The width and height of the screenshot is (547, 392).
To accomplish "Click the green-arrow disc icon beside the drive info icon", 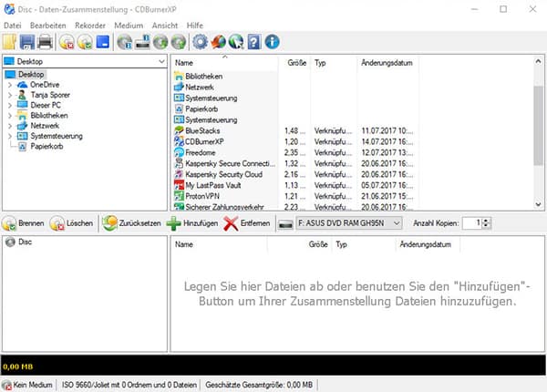I will pyautogui.click(x=160, y=42).
